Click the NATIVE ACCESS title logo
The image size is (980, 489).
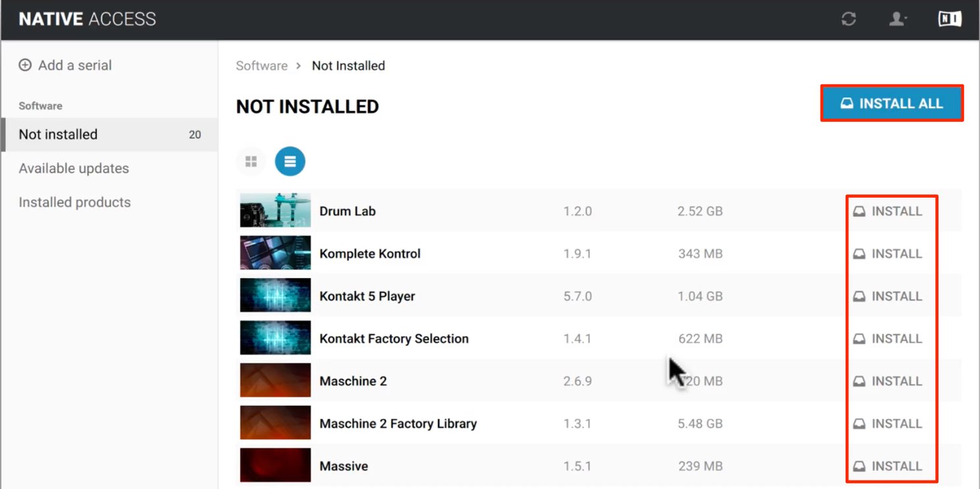point(87,19)
